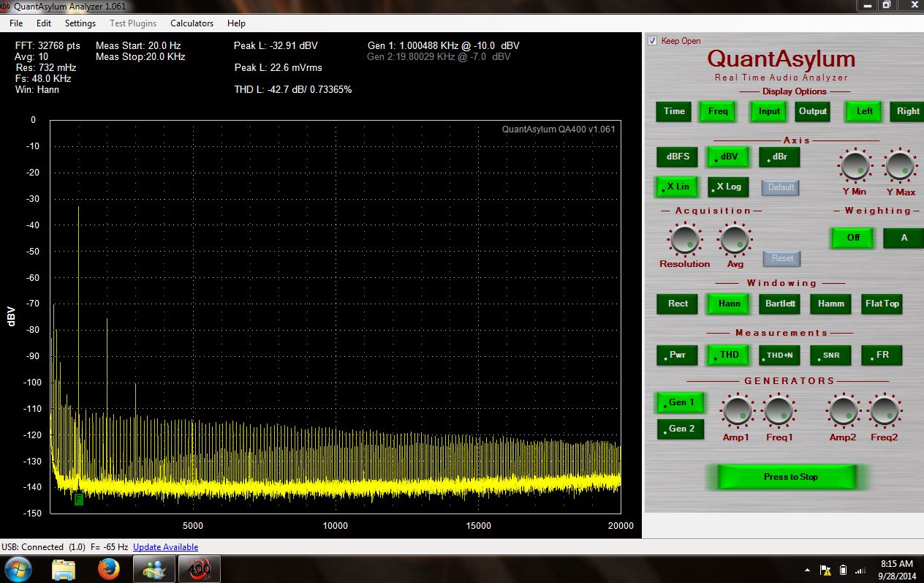Click the Freq1 knob
924x583 pixels.
point(779,411)
